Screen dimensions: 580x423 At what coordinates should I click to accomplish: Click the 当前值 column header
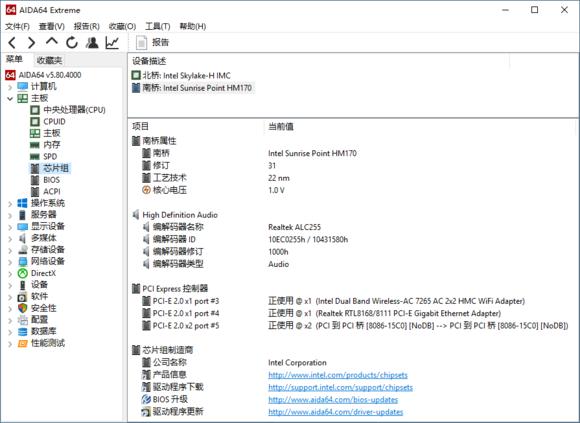pos(281,126)
